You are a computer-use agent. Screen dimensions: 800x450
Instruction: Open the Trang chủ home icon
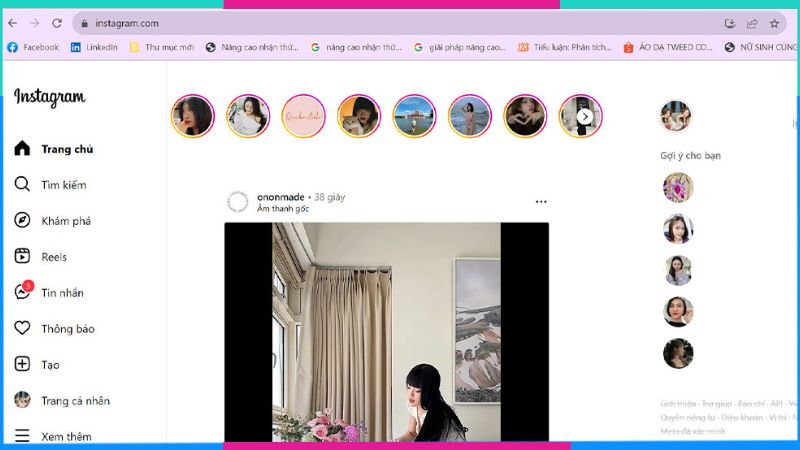[x=22, y=149]
